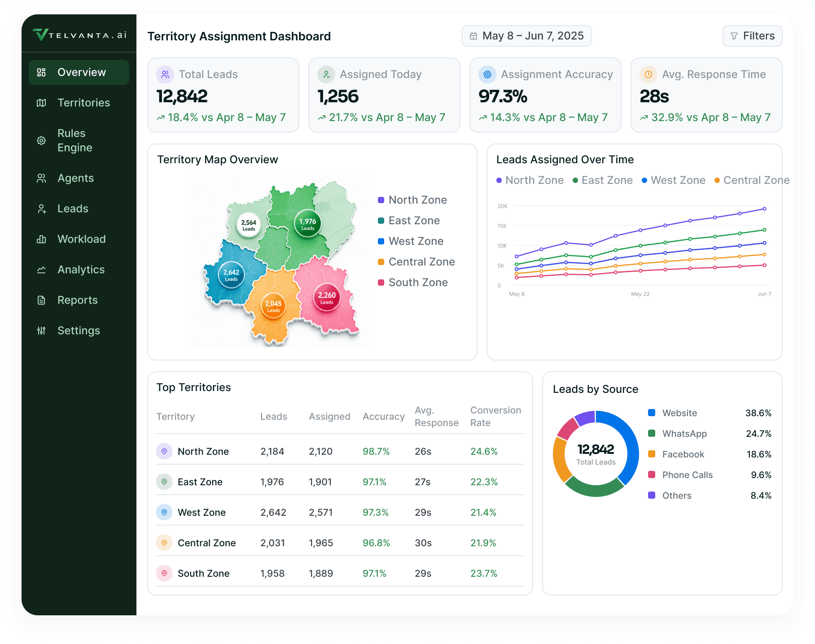Click the Reports document icon

[41, 300]
